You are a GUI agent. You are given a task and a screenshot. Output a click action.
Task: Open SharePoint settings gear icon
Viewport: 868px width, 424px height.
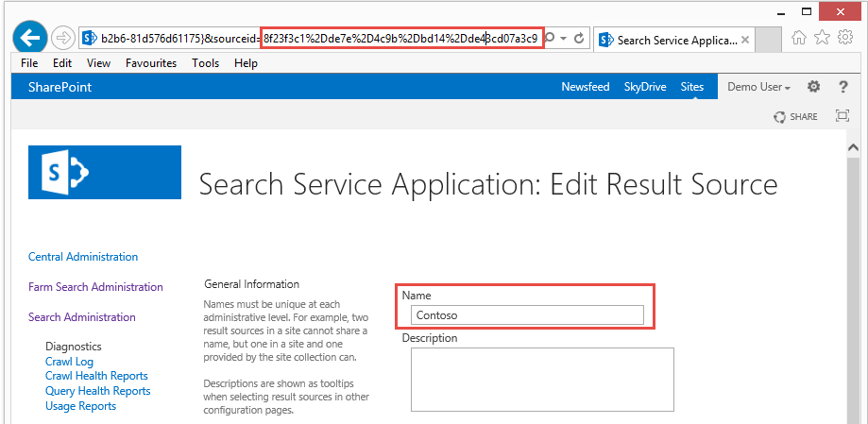point(813,87)
